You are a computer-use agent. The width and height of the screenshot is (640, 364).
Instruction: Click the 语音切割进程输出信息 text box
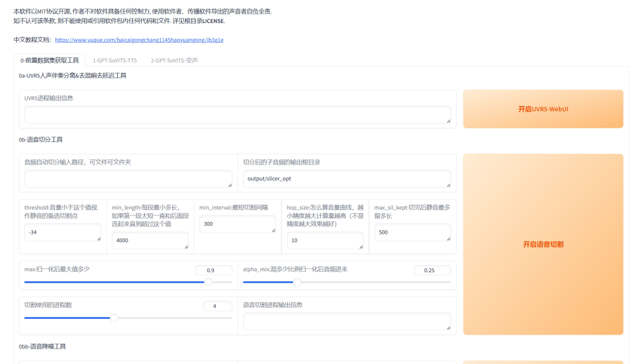[x=347, y=321]
